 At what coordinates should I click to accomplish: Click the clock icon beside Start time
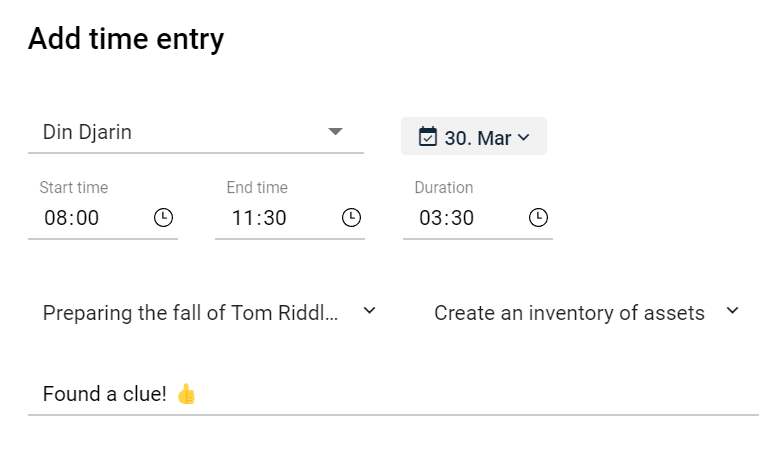[x=163, y=217]
